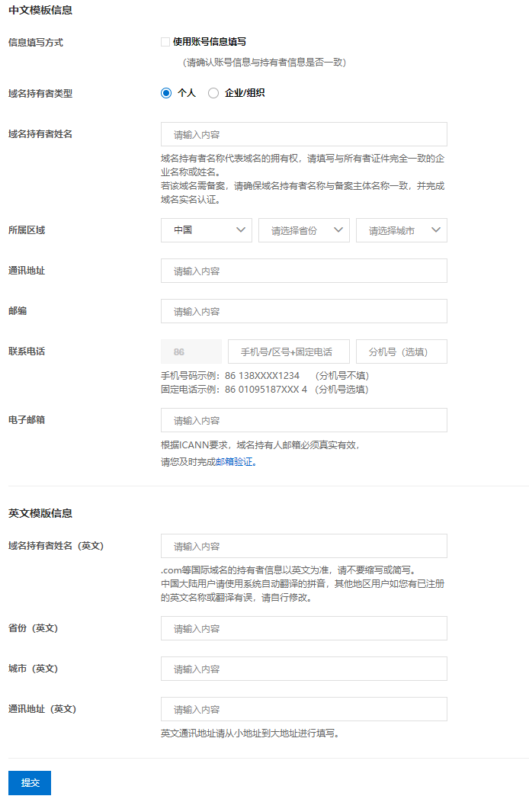Focus the 域名持有者姓名 input field
Image resolution: width=529 pixels, height=812 pixels.
pyautogui.click(x=304, y=134)
